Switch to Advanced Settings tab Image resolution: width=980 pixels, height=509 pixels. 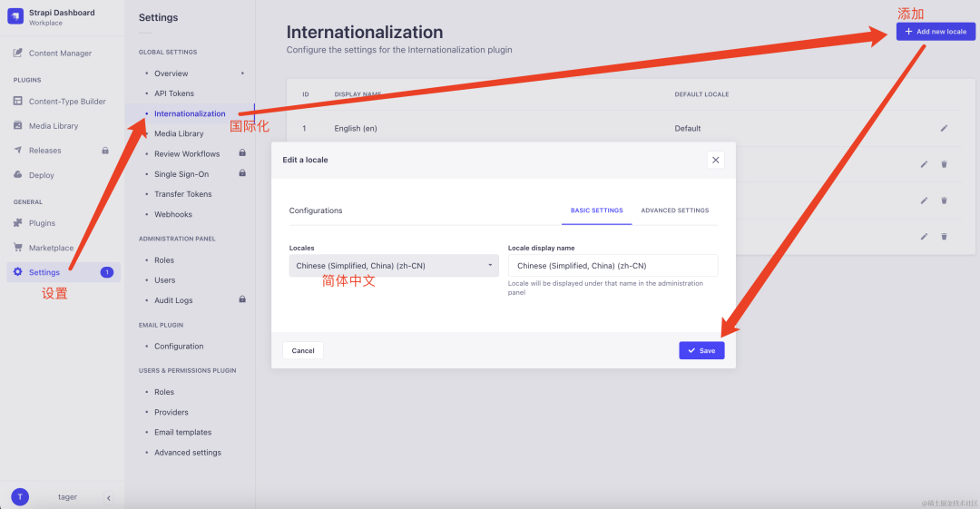coord(675,210)
